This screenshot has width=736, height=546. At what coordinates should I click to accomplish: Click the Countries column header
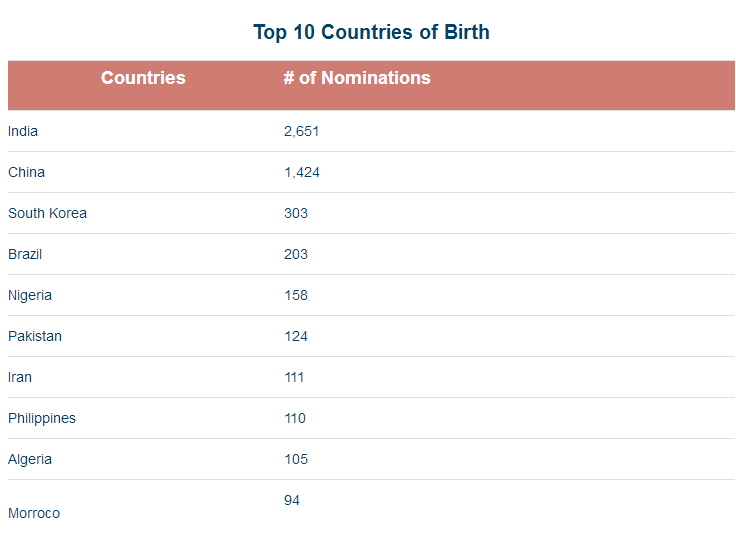(143, 78)
